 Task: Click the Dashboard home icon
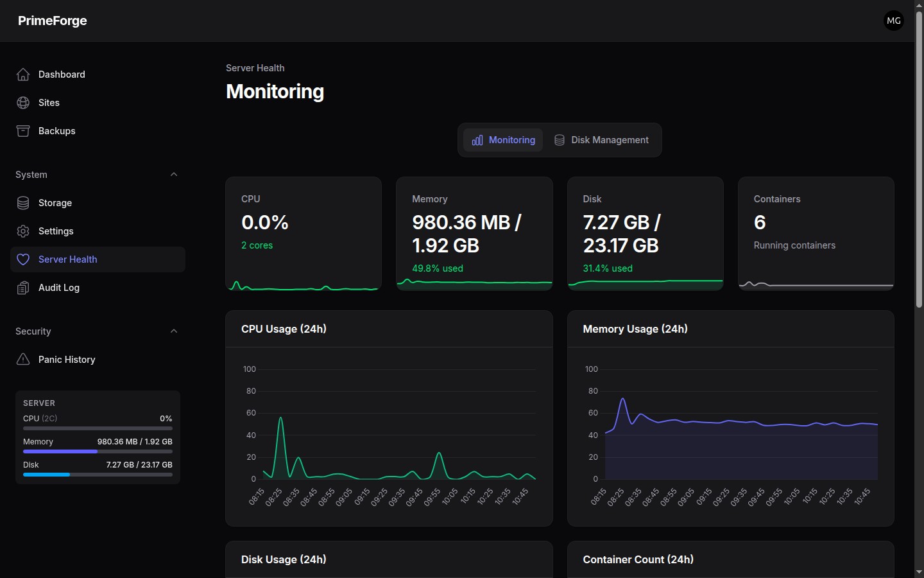click(x=23, y=74)
